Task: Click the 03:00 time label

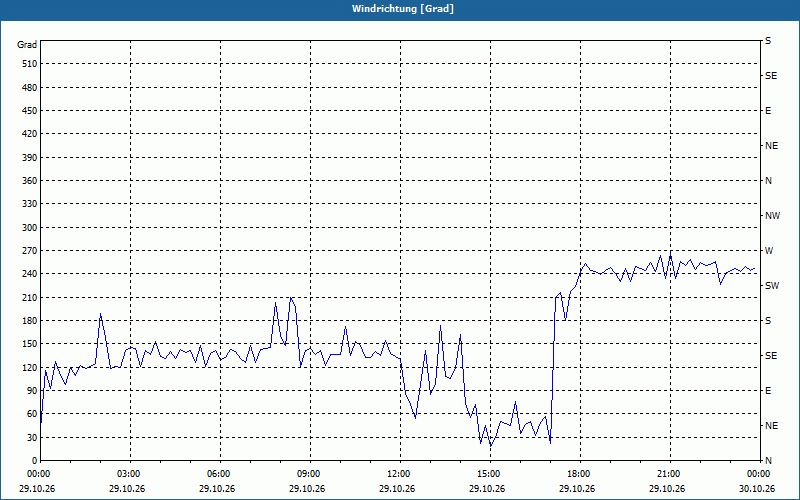Action: coord(127,474)
